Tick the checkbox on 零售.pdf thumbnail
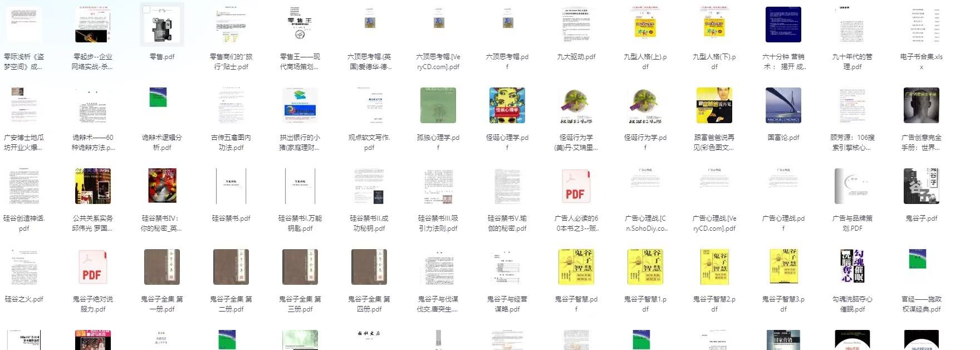 [146, 10]
